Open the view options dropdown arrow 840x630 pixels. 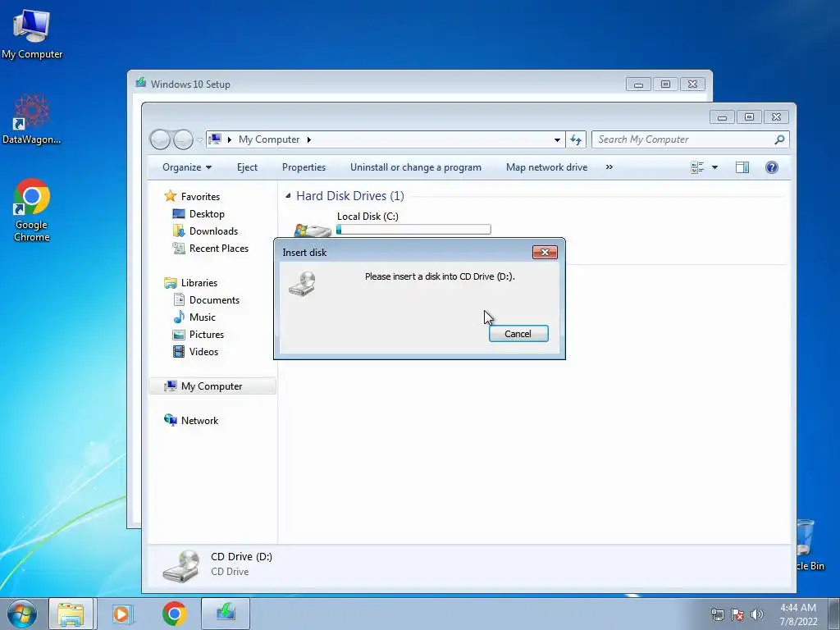coord(714,167)
